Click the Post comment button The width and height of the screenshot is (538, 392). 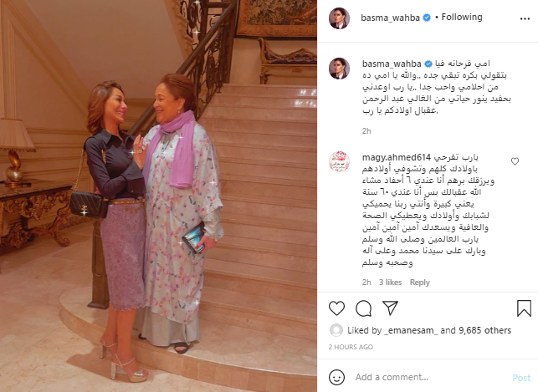pyautogui.click(x=521, y=378)
